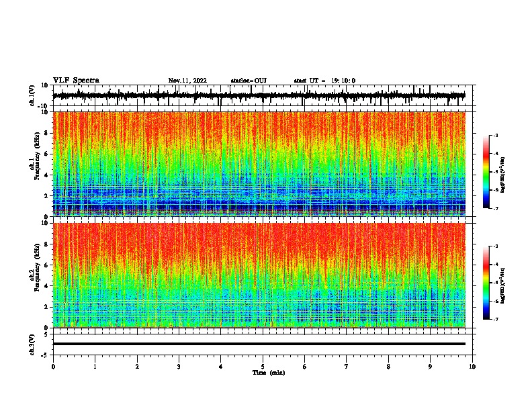Select the log(PSD) label beside ch.2 colorbar
The image size is (532, 411).
click(x=502, y=285)
